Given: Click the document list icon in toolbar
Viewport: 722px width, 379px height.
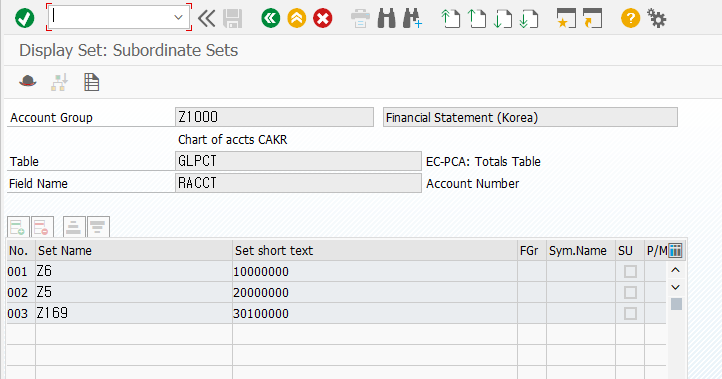Looking at the screenshot, I should pyautogui.click(x=91, y=82).
